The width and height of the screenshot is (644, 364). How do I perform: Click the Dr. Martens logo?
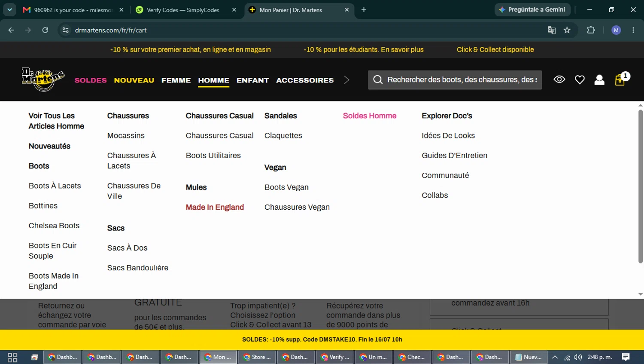(43, 80)
